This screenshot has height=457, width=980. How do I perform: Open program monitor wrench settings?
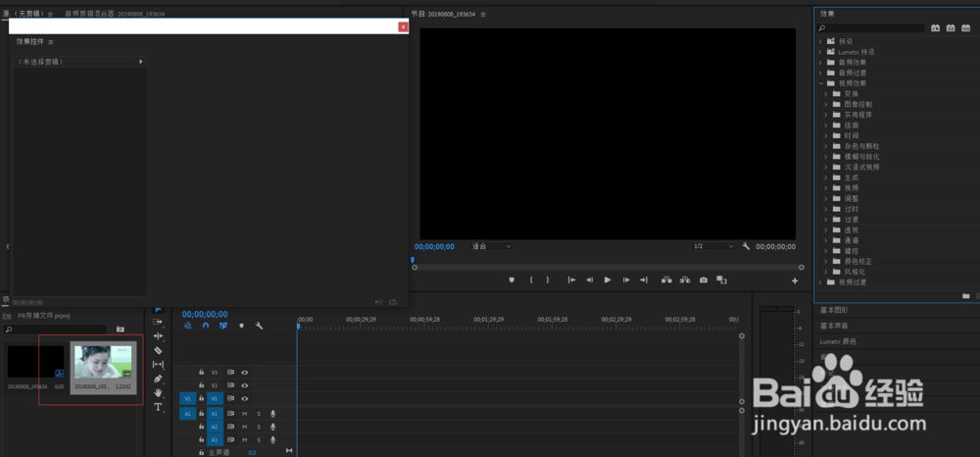point(746,246)
